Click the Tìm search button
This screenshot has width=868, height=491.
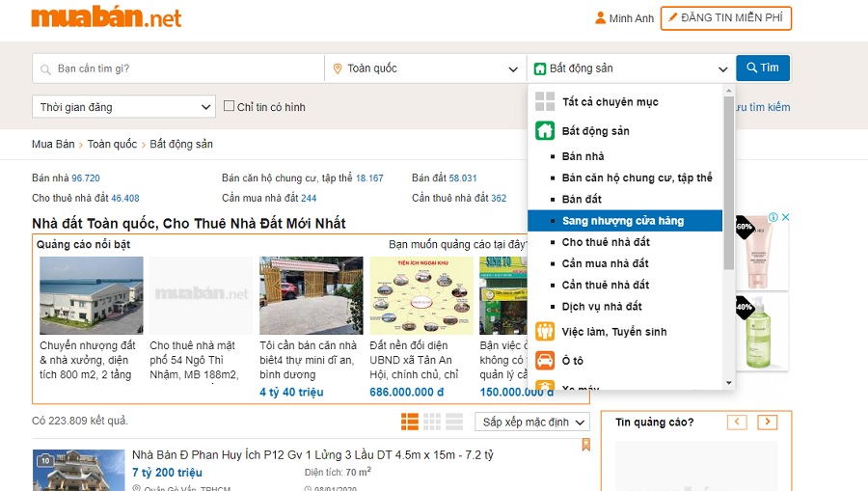pos(763,68)
